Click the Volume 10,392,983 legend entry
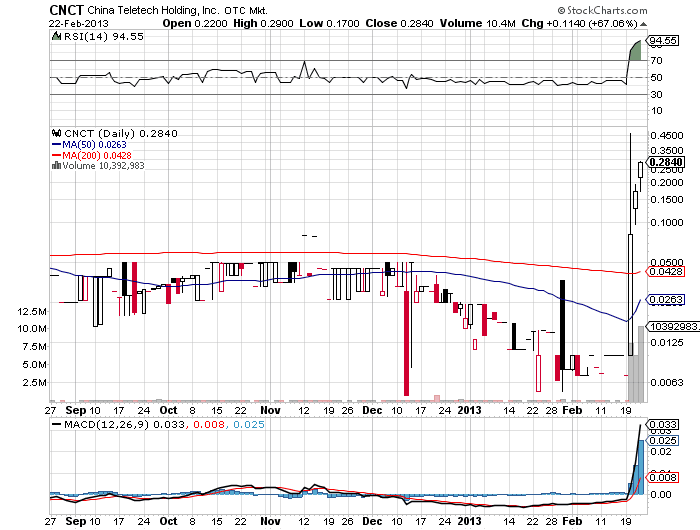 click(103, 166)
